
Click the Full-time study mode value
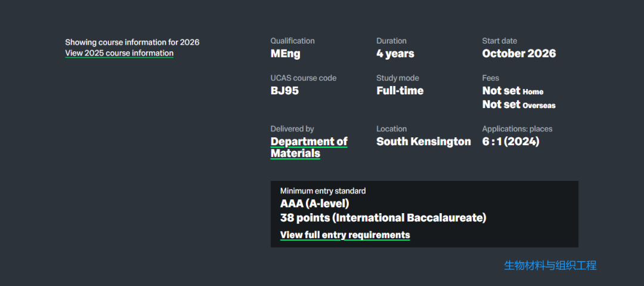tap(400, 91)
